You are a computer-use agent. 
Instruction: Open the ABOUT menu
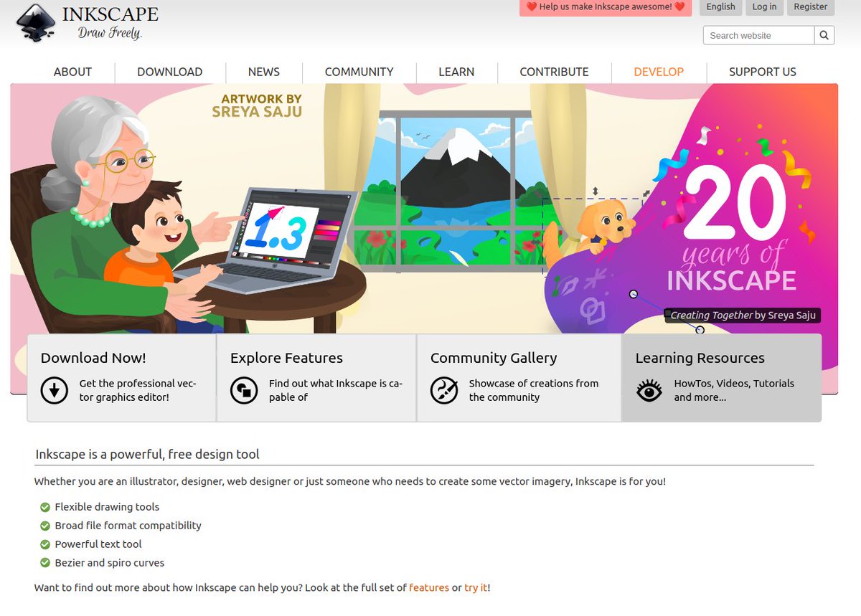tap(72, 72)
